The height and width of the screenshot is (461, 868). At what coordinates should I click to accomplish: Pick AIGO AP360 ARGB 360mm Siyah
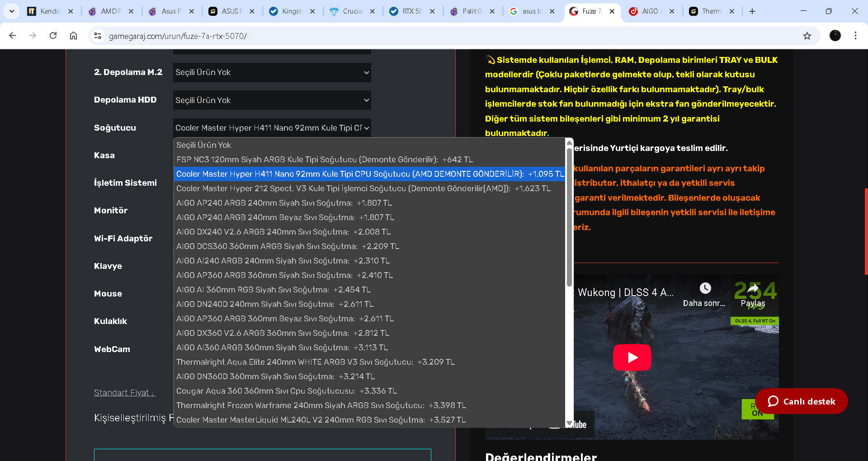[x=369, y=275]
